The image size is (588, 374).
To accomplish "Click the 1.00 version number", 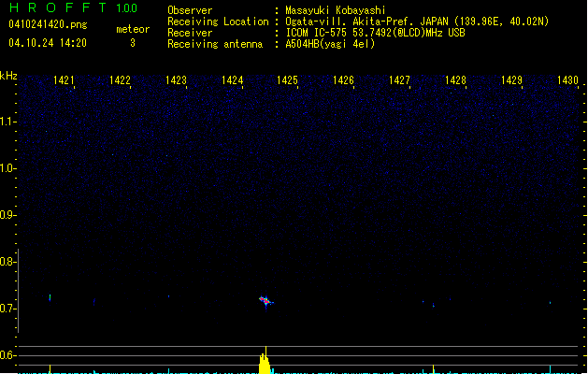I will (x=125, y=8).
